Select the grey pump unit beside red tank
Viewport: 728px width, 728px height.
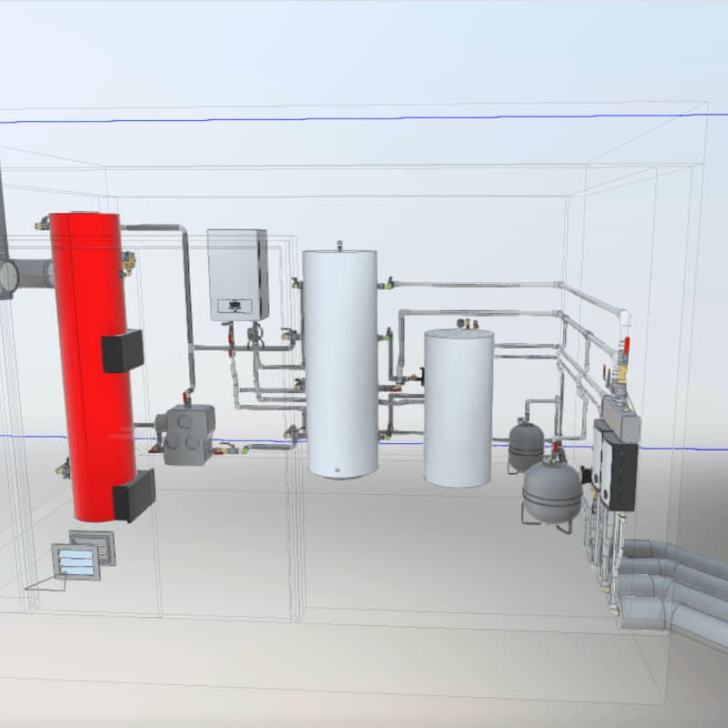(x=186, y=435)
